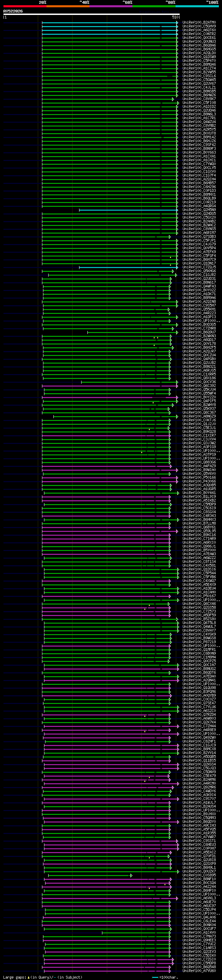Open the UniRef100_B0Y2Z0 entry
Viewport: 222px width, 980px height.
[199, 397]
